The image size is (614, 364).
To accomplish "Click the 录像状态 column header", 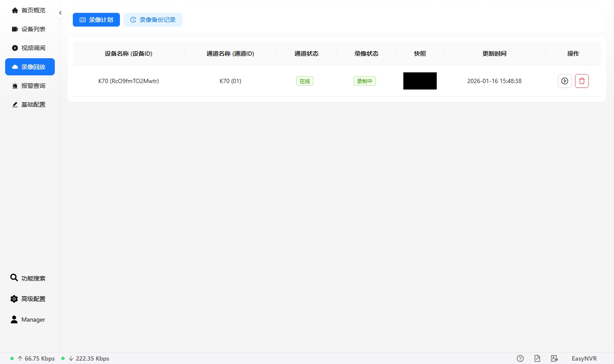I will click(367, 54).
